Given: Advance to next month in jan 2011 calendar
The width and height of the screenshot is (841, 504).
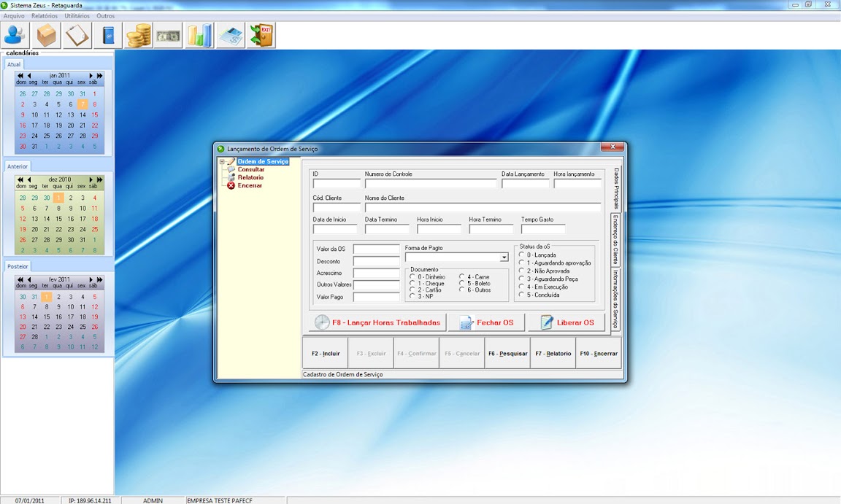Looking at the screenshot, I should [91, 76].
